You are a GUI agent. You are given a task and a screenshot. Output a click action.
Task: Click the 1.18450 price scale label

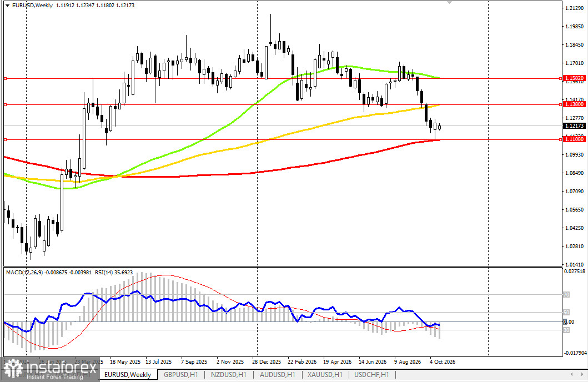tap(574, 44)
